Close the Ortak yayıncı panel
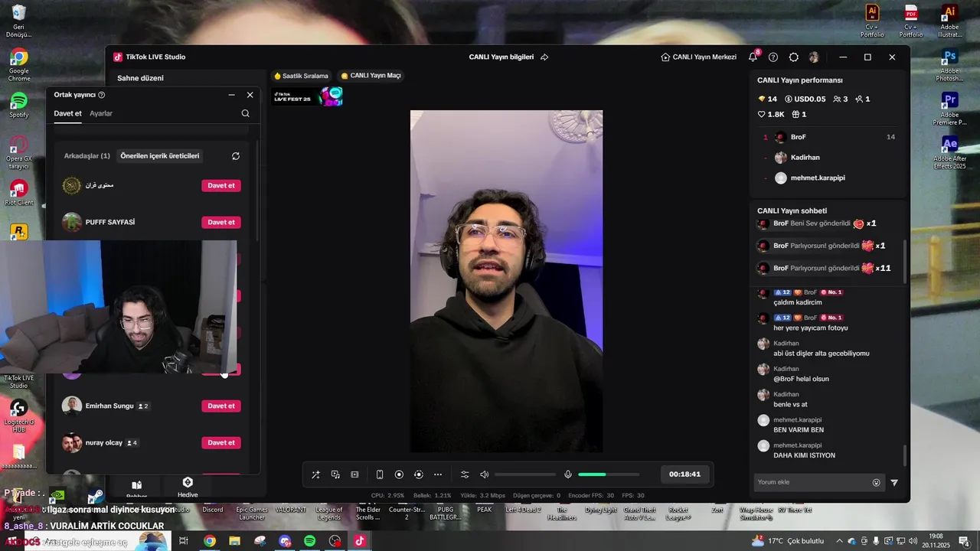Screen dimensions: 980x551 [250, 95]
